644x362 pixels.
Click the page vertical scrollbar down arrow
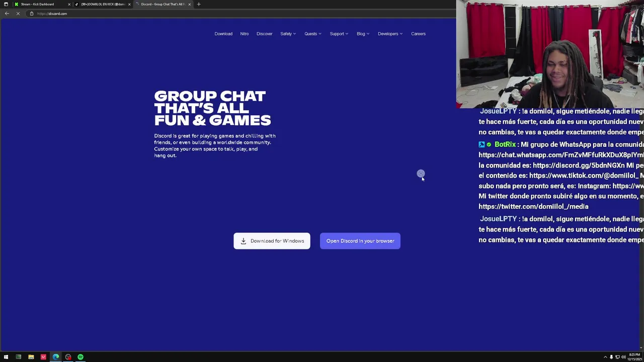pyautogui.click(x=641, y=347)
